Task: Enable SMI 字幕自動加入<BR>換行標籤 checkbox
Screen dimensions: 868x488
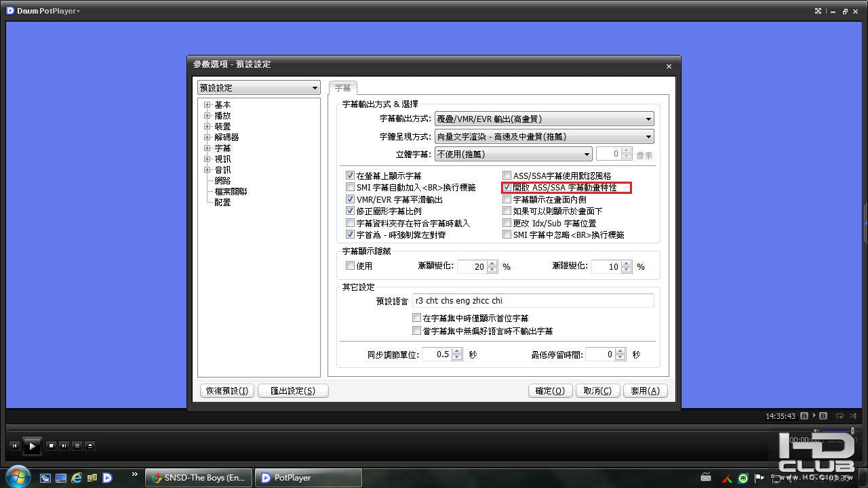Action: (350, 187)
